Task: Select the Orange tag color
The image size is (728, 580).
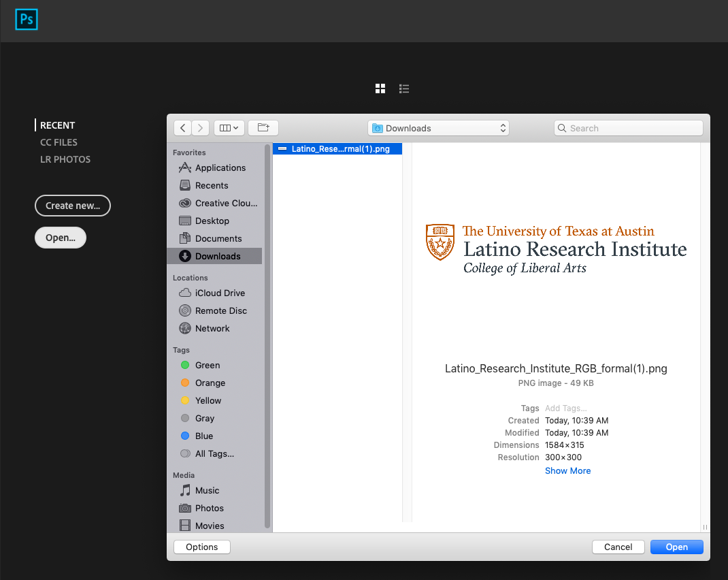Action: point(185,383)
